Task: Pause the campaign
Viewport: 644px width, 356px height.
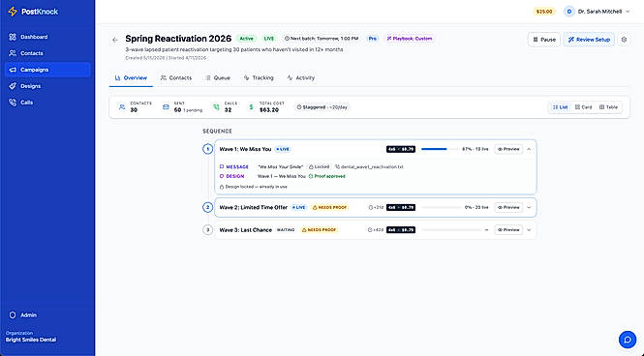Action: click(x=544, y=40)
